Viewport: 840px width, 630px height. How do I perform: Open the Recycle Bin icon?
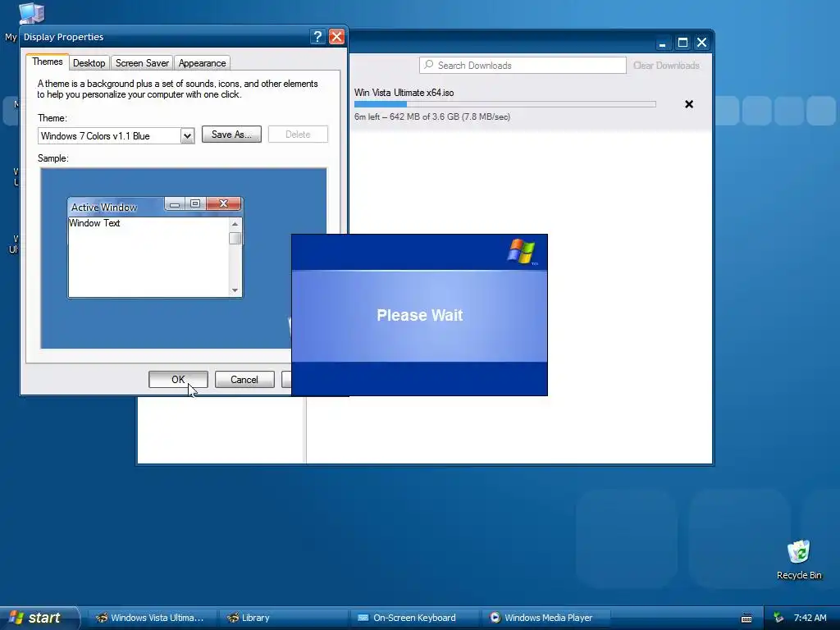pyautogui.click(x=799, y=559)
